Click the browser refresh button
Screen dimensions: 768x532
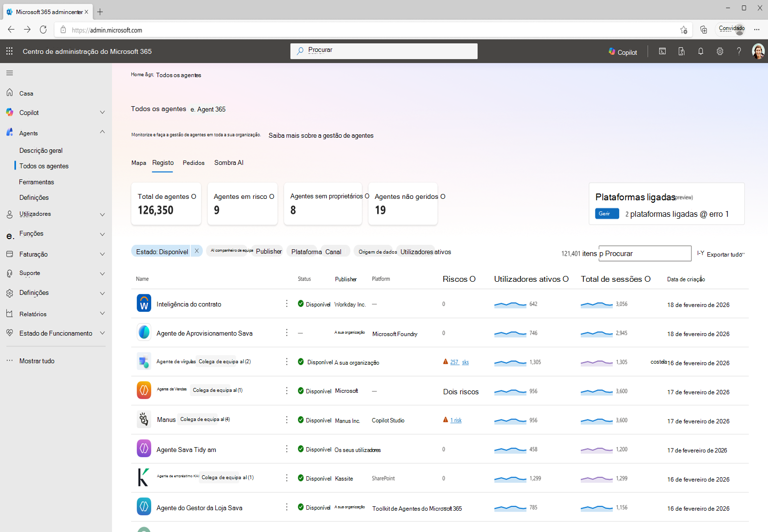[x=43, y=30]
